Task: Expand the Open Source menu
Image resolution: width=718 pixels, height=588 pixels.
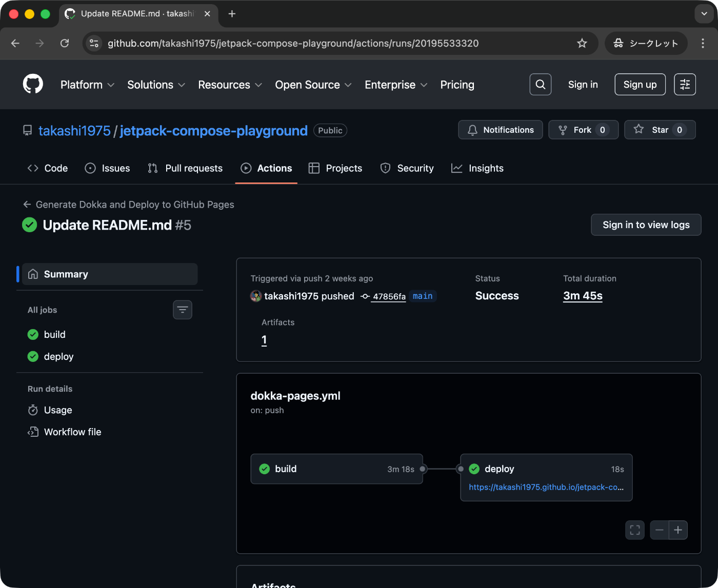Action: 313,85
